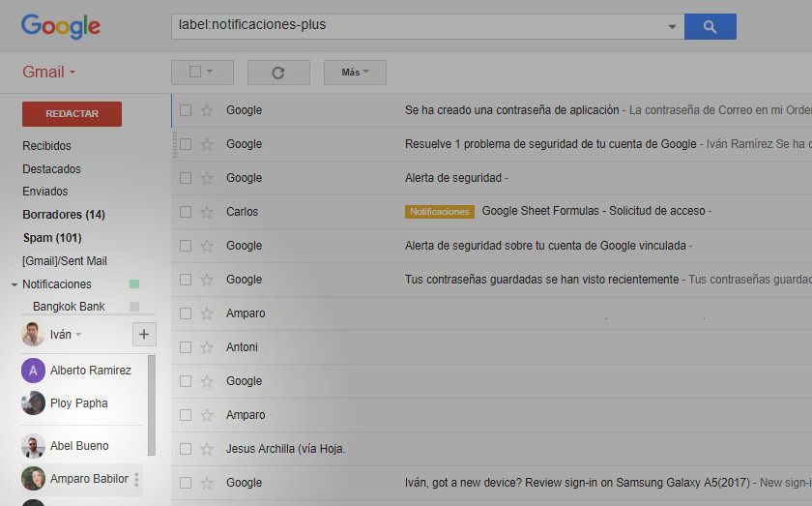Screen dimensions: 812x506
Task: Tick the 'Tus contraseñas guardadas' email checkbox
Action: pyautogui.click(x=186, y=280)
